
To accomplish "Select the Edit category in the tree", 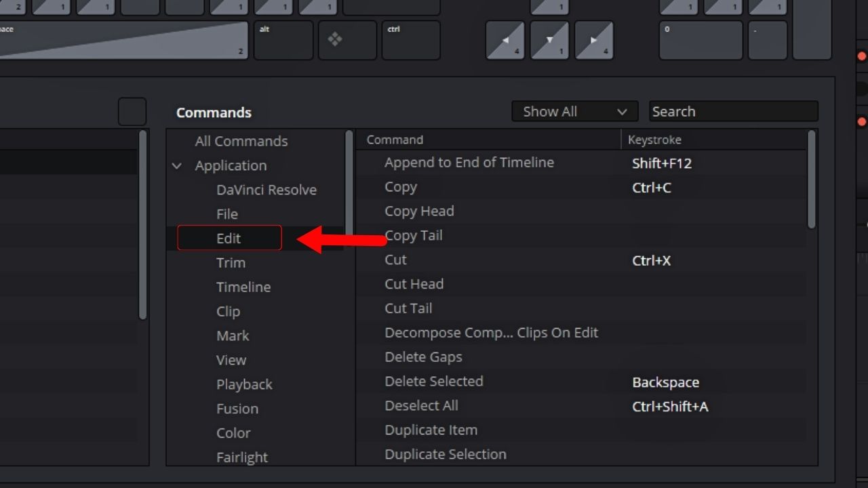I will [229, 238].
